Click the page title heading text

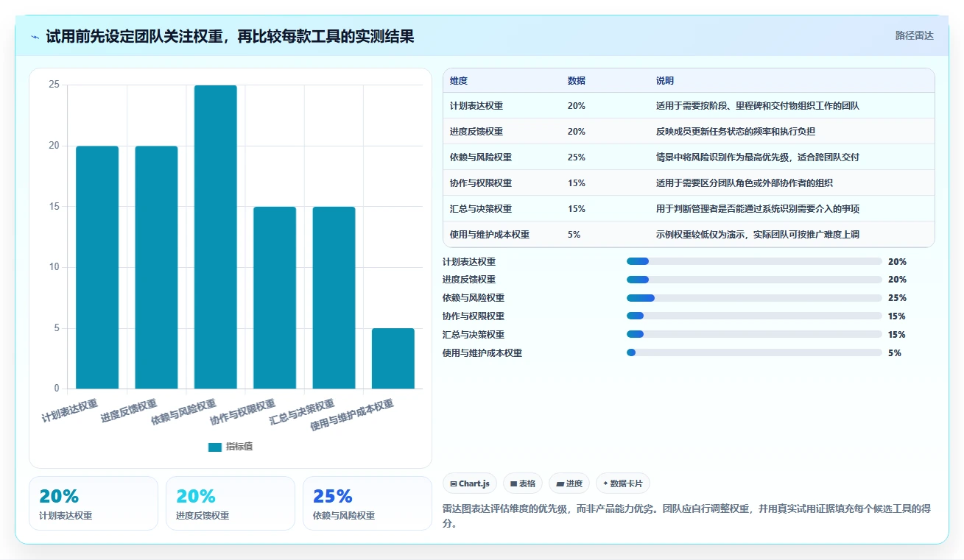pyautogui.click(x=230, y=36)
